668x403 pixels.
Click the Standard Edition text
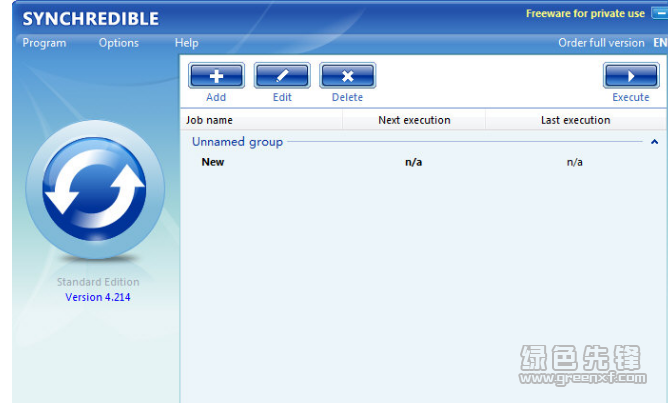point(98,282)
